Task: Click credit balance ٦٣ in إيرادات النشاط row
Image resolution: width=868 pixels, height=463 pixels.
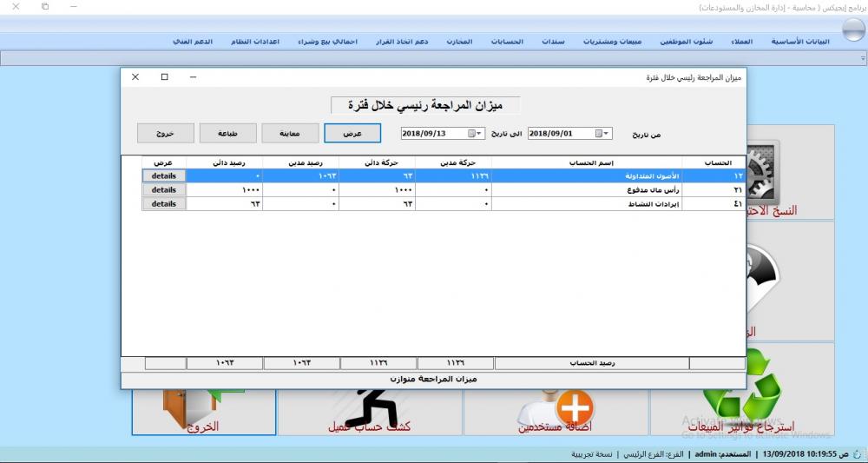Action: point(224,204)
